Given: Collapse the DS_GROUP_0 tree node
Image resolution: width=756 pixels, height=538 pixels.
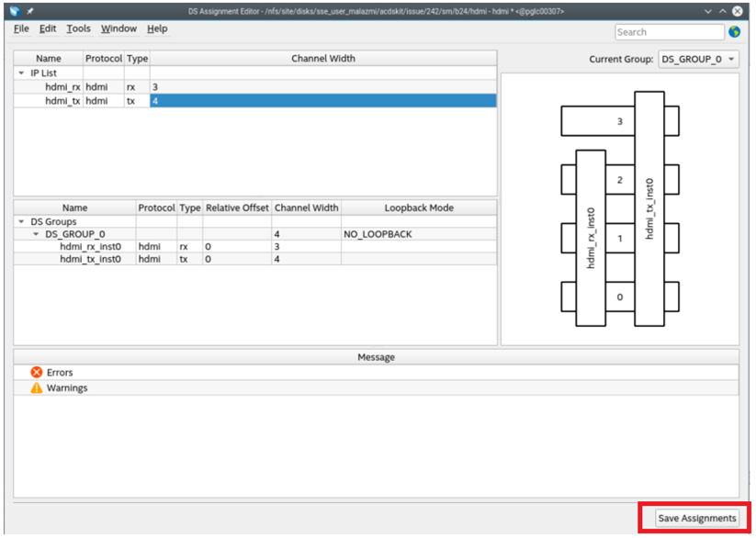Looking at the screenshot, I should [x=36, y=234].
